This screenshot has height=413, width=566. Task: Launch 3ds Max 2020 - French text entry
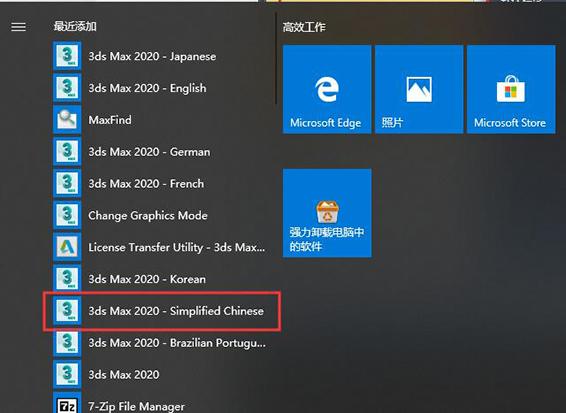(146, 184)
